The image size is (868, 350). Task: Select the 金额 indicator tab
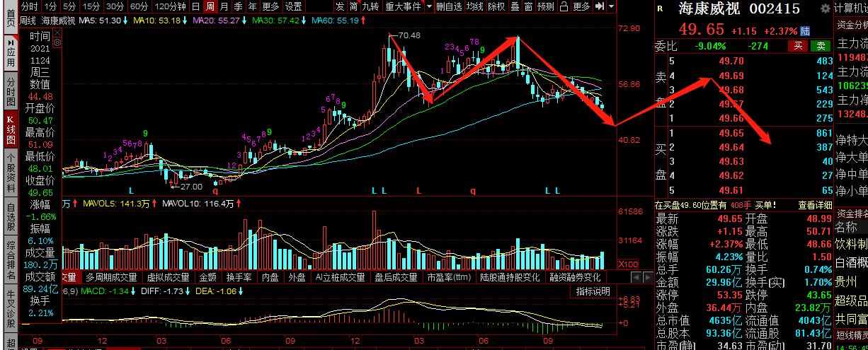click(x=208, y=277)
